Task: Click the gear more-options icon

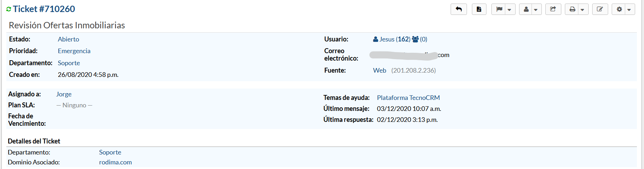Action: tap(619, 9)
